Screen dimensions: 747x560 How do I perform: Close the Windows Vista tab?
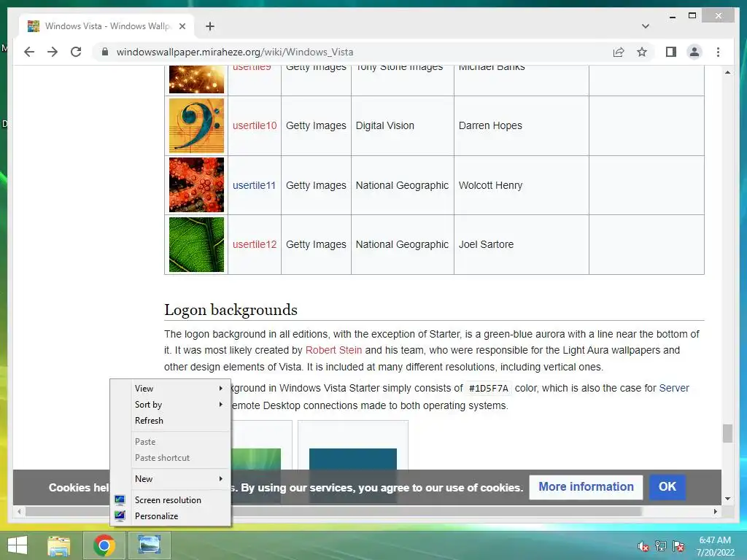pos(182,26)
